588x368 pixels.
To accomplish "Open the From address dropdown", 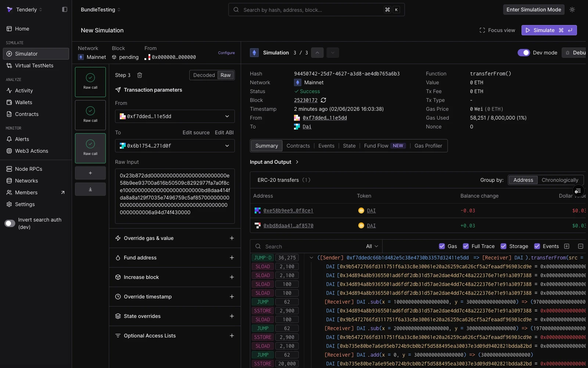I will pos(175,116).
